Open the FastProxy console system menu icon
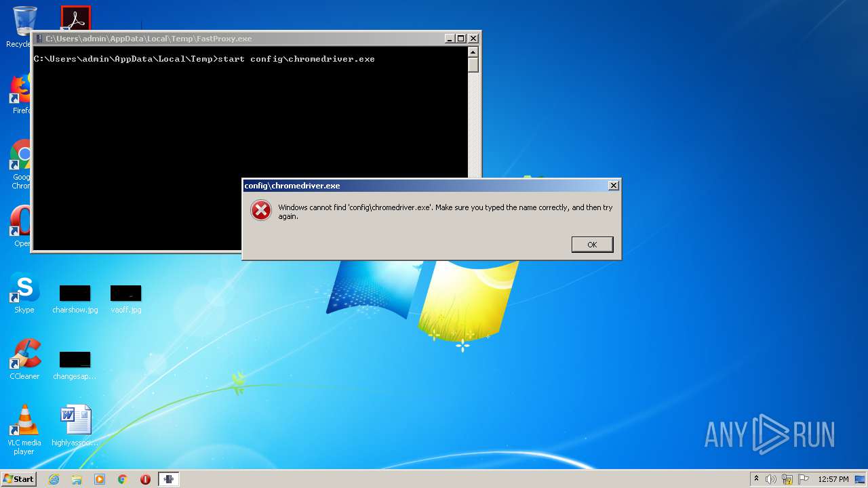 pyautogui.click(x=39, y=39)
